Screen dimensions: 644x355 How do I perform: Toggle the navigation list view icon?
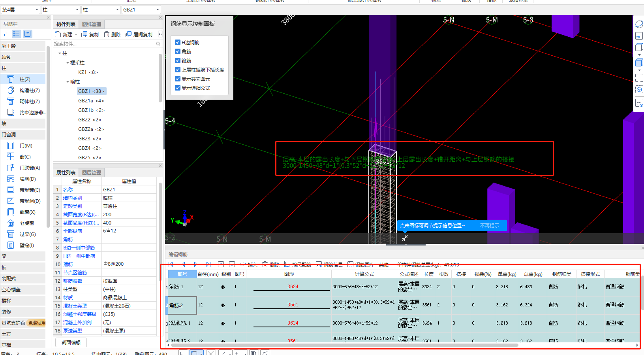[x=16, y=34]
